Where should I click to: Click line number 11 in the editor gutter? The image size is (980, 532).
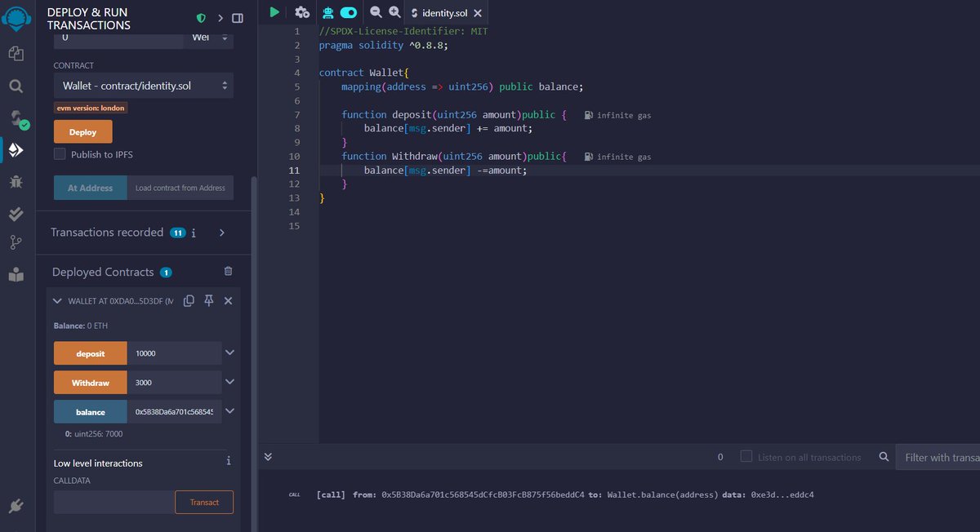295,171
